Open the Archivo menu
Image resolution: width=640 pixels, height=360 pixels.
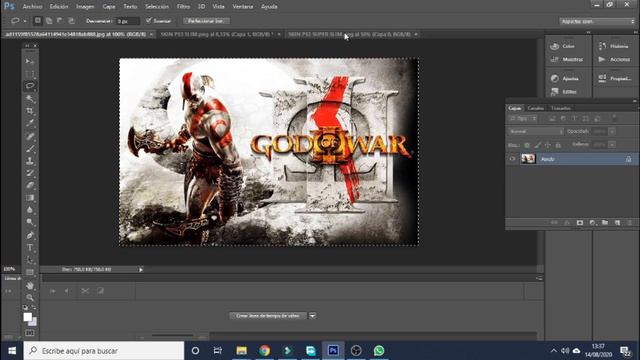point(33,7)
